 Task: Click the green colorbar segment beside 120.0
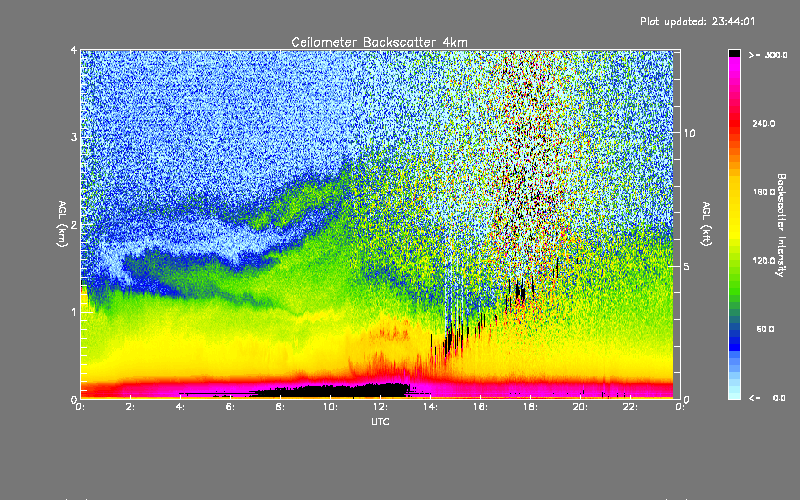coord(734,261)
